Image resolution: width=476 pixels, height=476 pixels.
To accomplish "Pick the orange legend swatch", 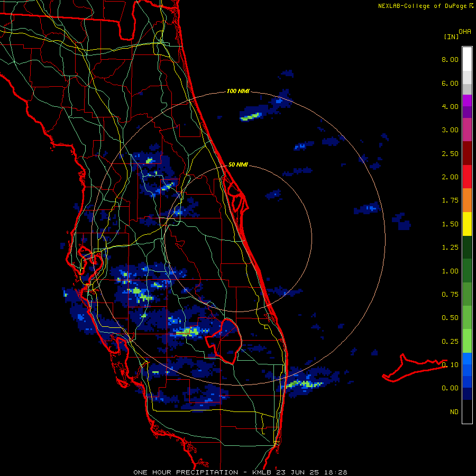I will point(467,200).
